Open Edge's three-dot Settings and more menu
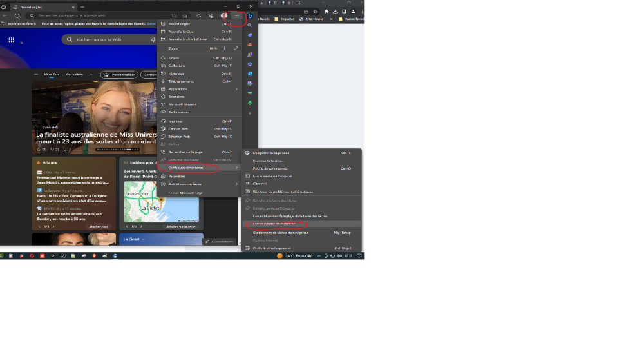 coord(237,15)
